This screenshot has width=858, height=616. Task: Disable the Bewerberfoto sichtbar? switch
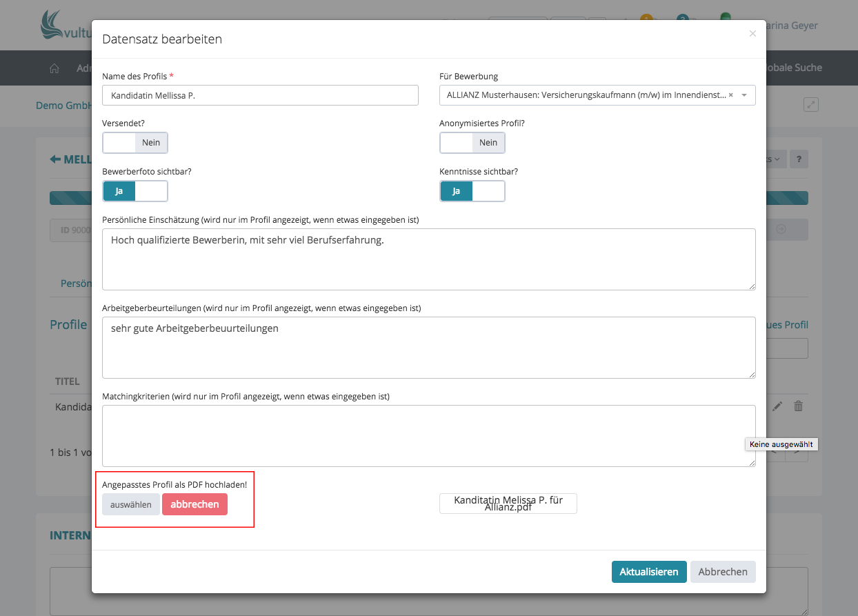click(135, 191)
